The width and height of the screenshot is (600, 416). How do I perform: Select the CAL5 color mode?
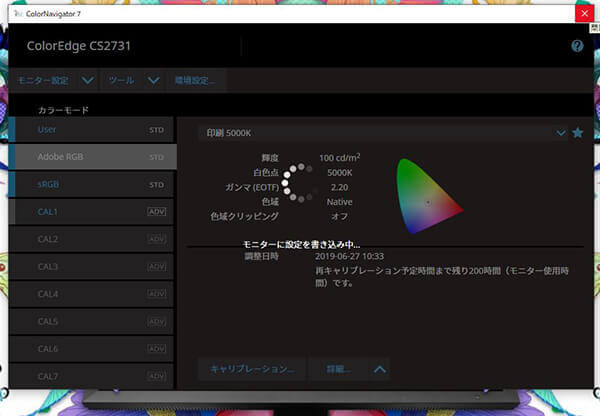click(x=92, y=321)
